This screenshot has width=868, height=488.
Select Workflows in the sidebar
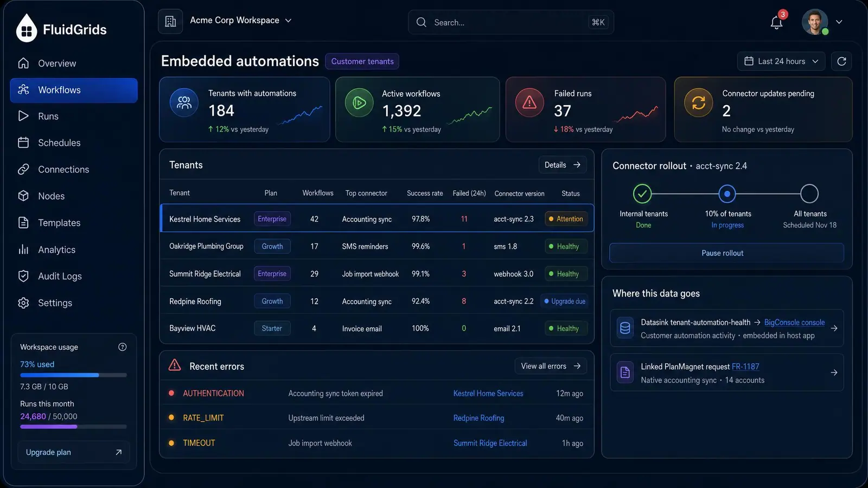[73, 90]
